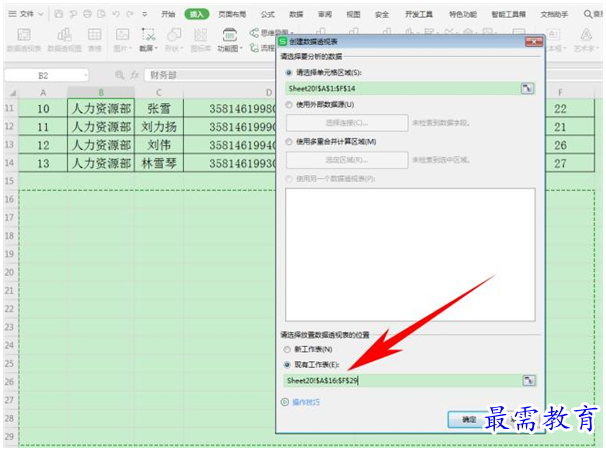606x450 pixels.
Task: Click the 数据透视表 ribbon icon
Action: coord(24,35)
